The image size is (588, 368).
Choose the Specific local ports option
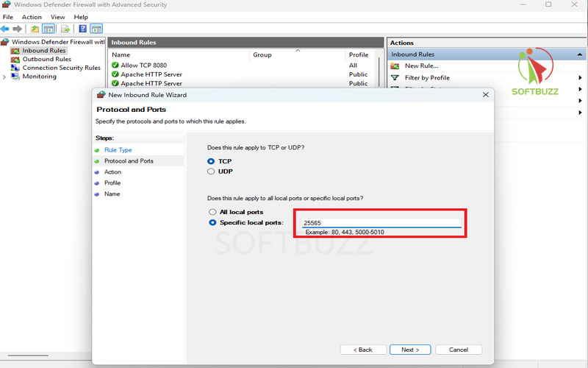pos(212,222)
